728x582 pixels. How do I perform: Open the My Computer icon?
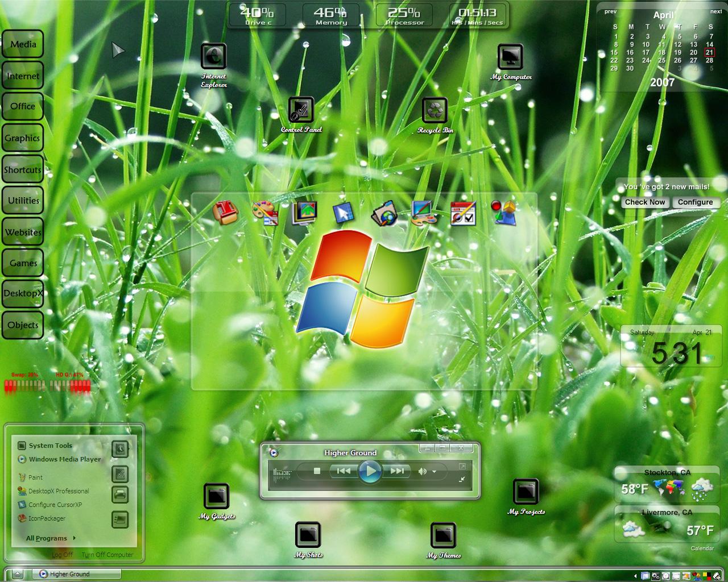[510, 57]
